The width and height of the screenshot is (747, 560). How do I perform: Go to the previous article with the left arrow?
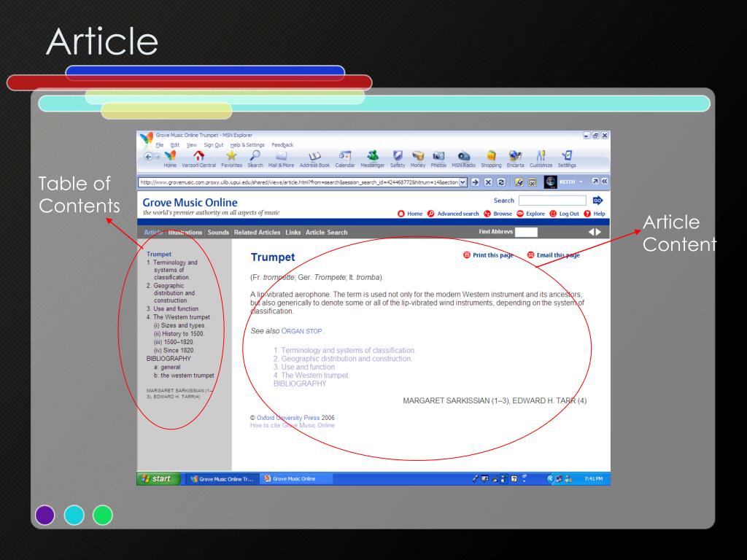click(x=591, y=232)
